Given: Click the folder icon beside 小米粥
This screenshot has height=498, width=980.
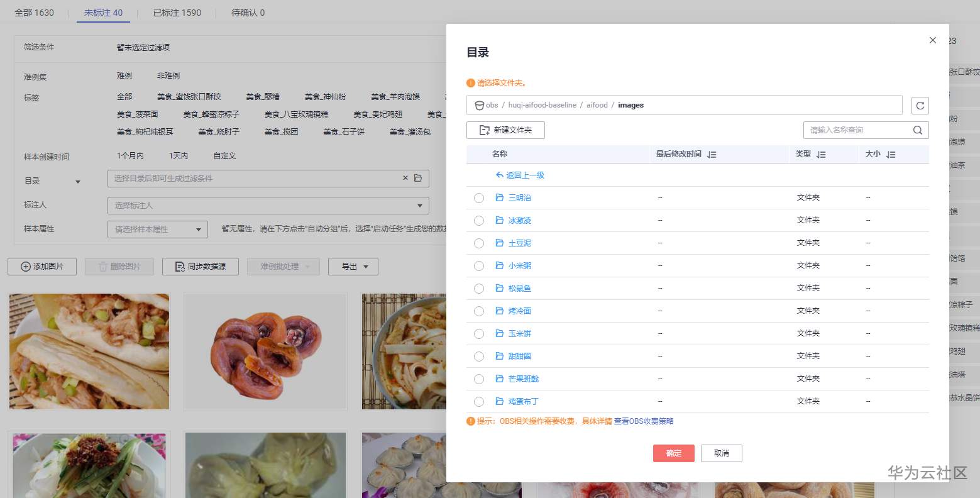Looking at the screenshot, I should (x=500, y=265).
